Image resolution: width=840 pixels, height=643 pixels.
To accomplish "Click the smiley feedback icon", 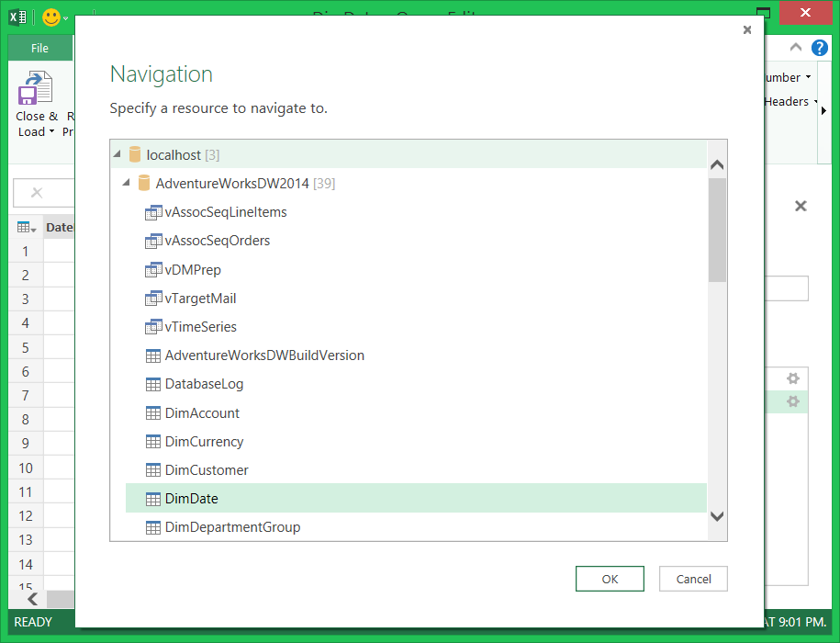I will click(x=51, y=17).
